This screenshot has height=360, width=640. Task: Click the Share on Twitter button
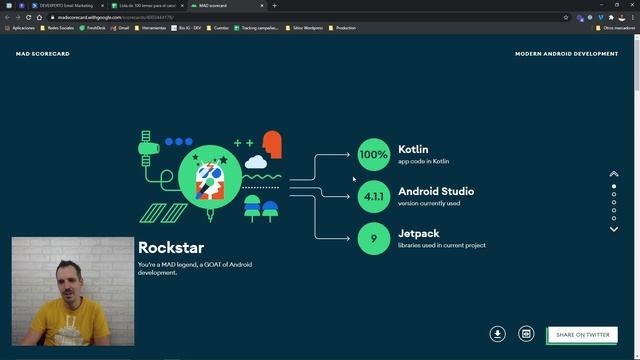point(582,335)
